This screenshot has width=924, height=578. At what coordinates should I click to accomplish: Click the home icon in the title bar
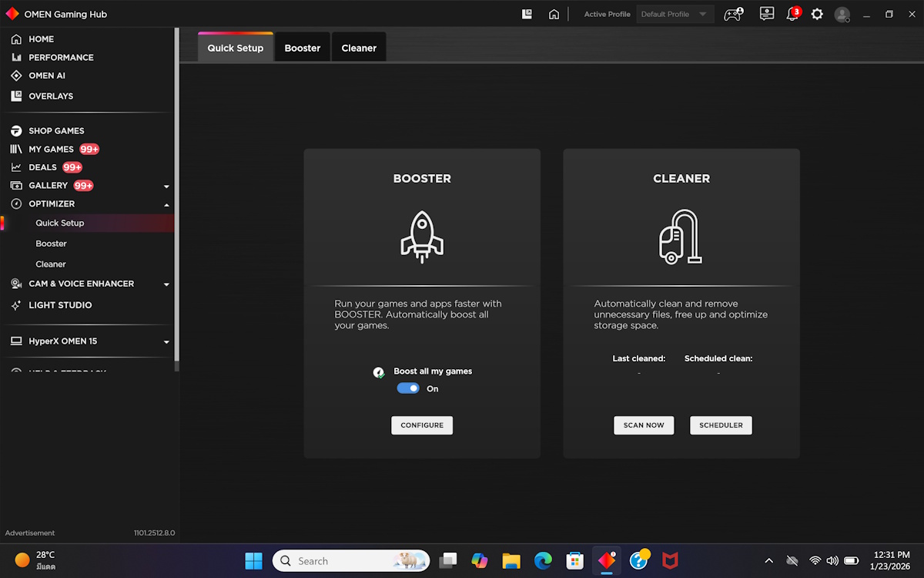point(554,14)
